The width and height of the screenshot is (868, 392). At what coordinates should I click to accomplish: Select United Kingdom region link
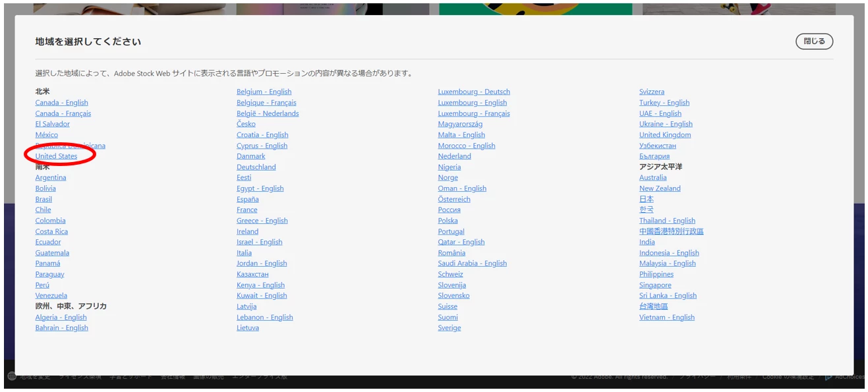(x=665, y=135)
